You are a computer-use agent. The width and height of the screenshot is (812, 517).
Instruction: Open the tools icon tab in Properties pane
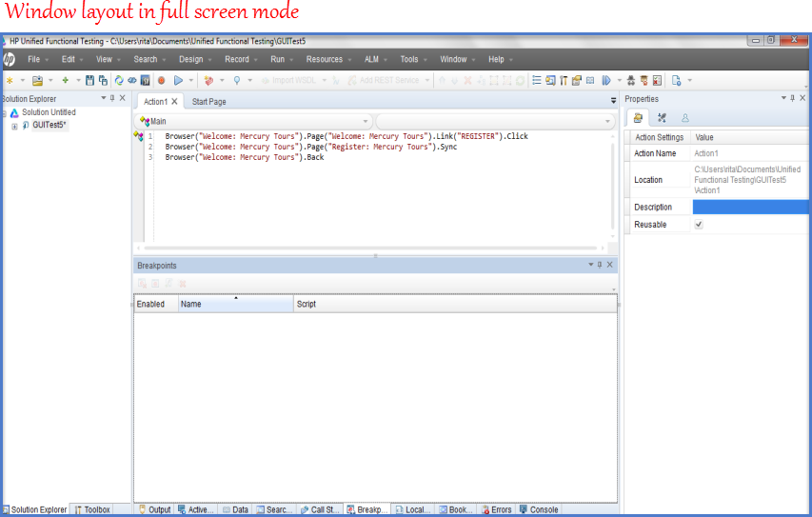[x=662, y=118]
